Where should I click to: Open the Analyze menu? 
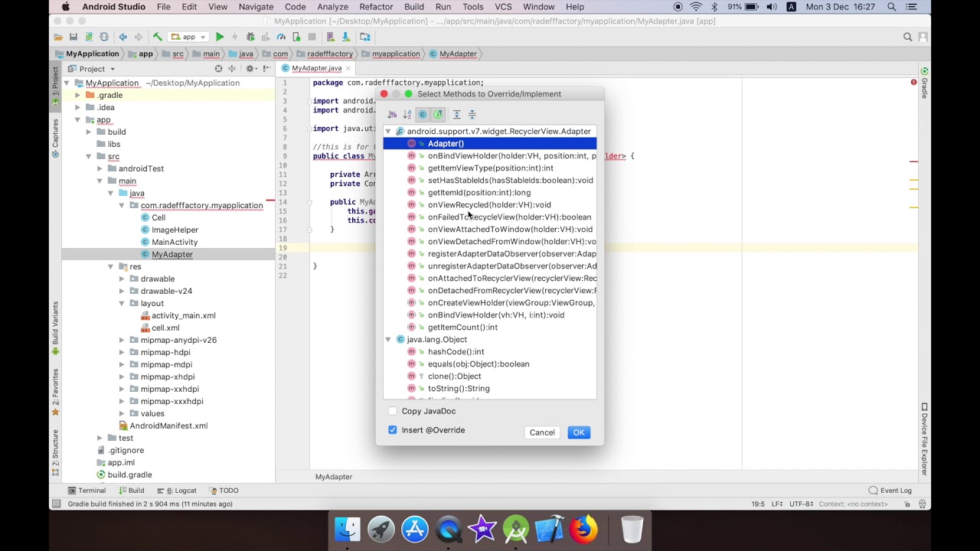point(332,7)
